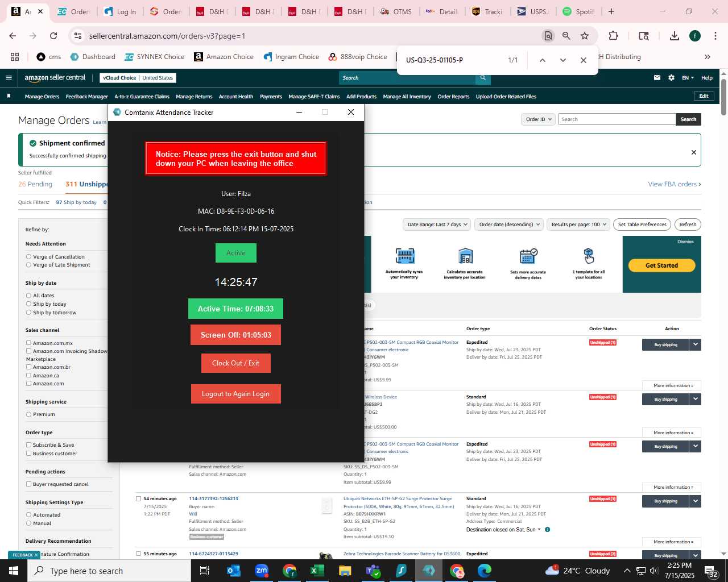Select Verge of Cancellation radio button
The width and height of the screenshot is (728, 582).
pos(28,257)
